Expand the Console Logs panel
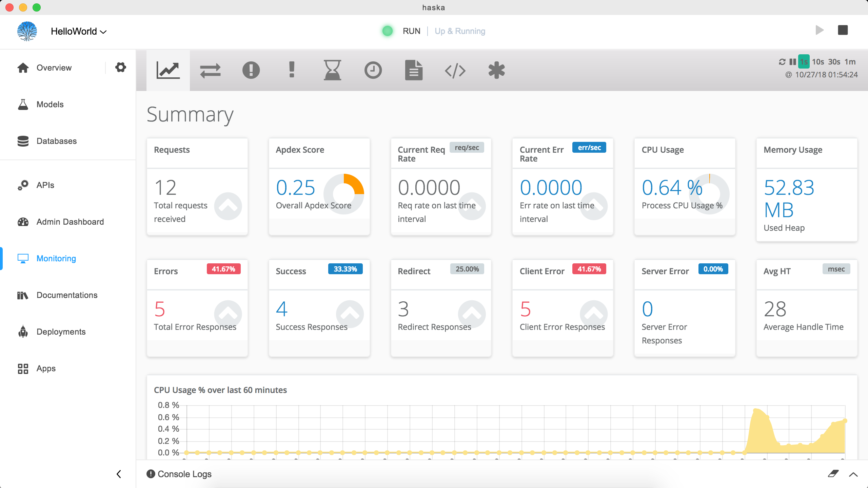This screenshot has width=868, height=488. pyautogui.click(x=853, y=474)
